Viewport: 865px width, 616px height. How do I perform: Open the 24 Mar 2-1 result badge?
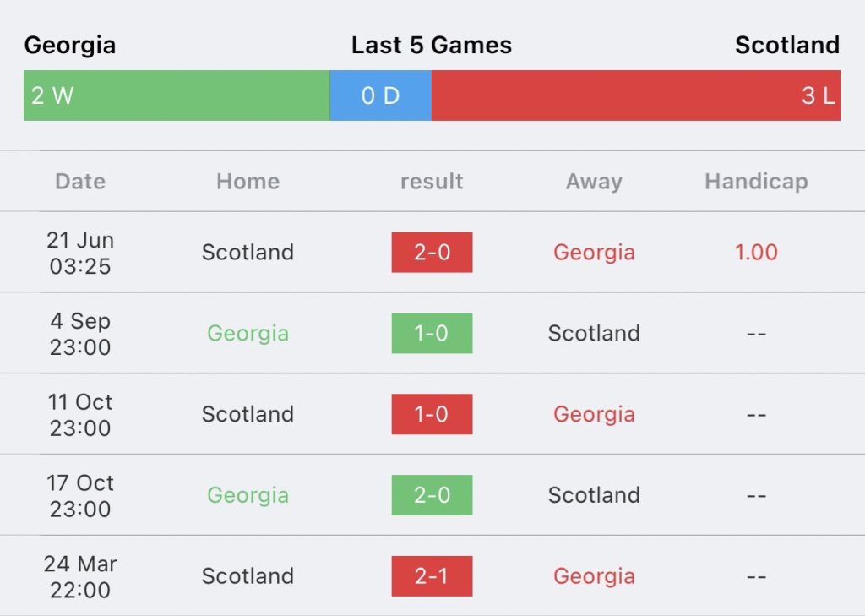(x=432, y=576)
